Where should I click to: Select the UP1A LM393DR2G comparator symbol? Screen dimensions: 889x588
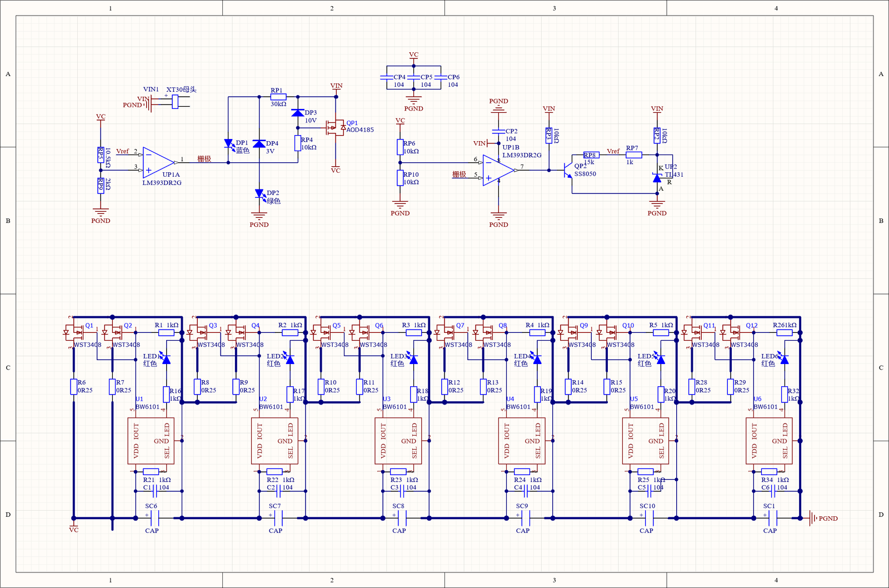(158, 162)
